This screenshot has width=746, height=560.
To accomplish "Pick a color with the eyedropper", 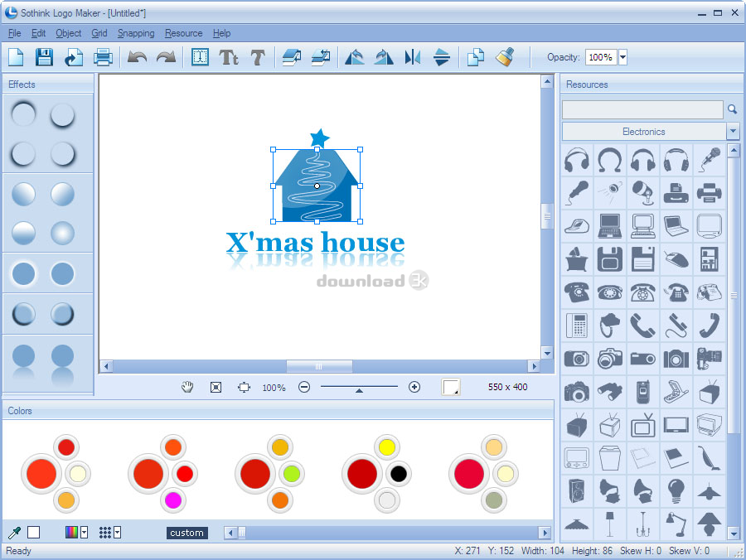I will click(14, 532).
